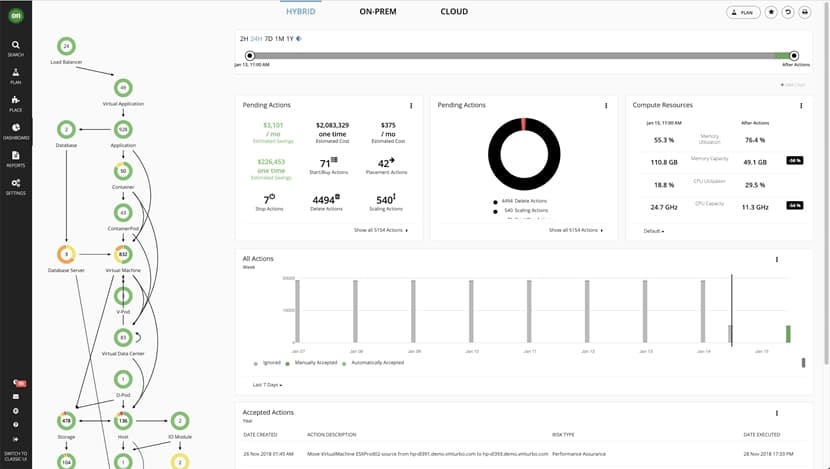Click the Move VirtualMachine accepted action row

(522, 454)
